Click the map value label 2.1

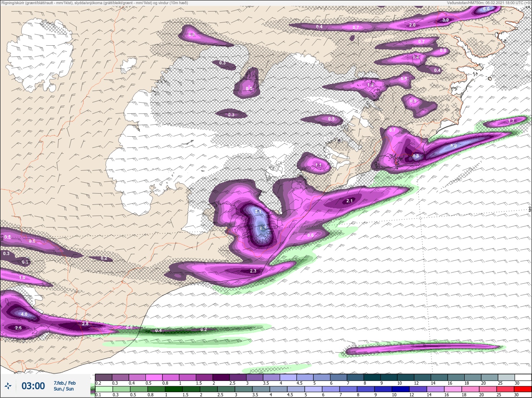(350, 201)
